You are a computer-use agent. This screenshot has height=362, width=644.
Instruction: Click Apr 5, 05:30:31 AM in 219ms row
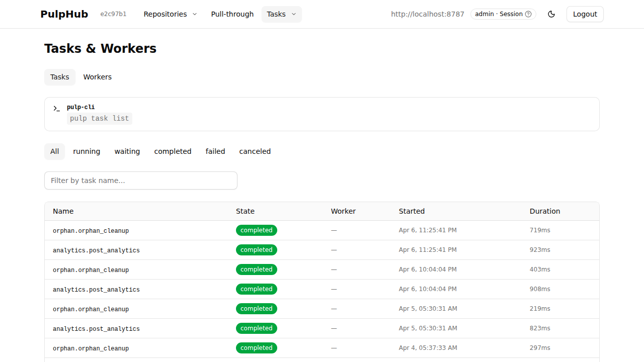(428, 309)
